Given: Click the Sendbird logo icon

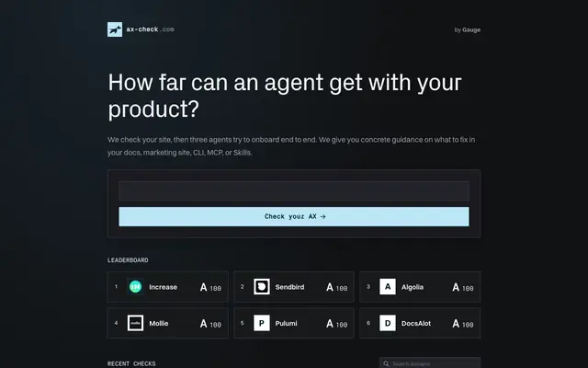Looking at the screenshot, I should [262, 287].
